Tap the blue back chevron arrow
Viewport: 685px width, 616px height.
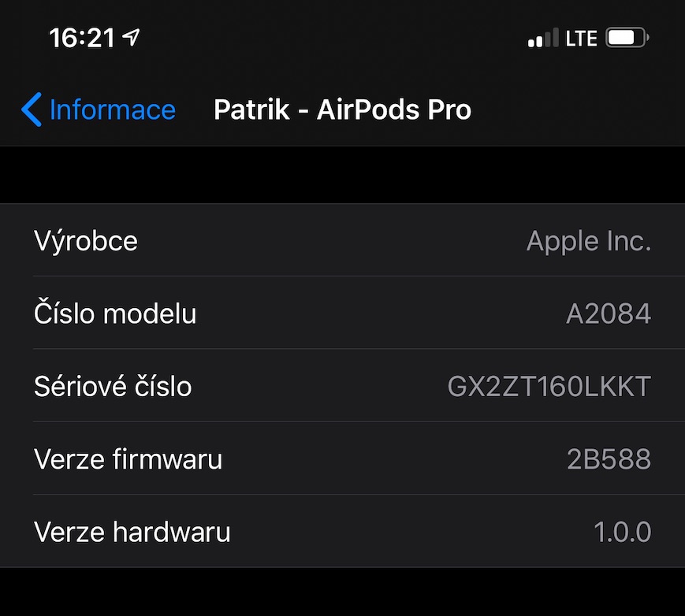point(32,109)
